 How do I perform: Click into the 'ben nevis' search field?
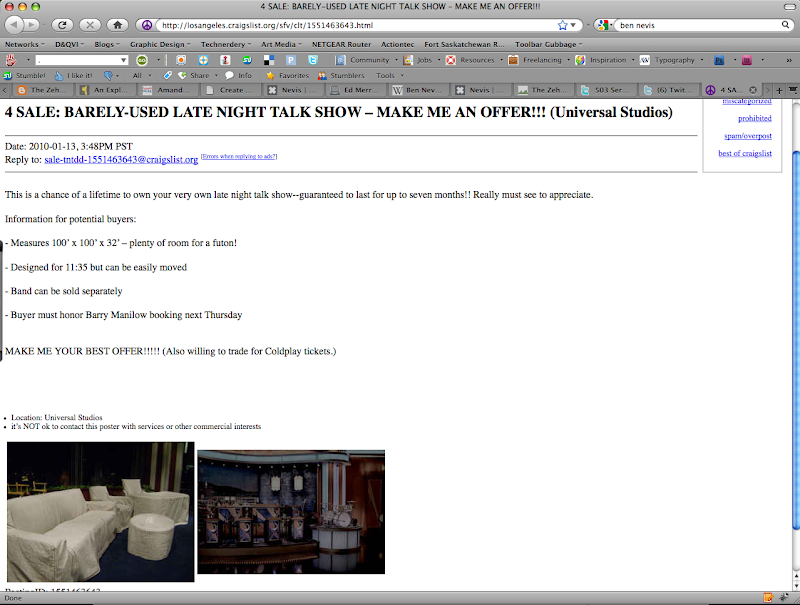coord(698,25)
